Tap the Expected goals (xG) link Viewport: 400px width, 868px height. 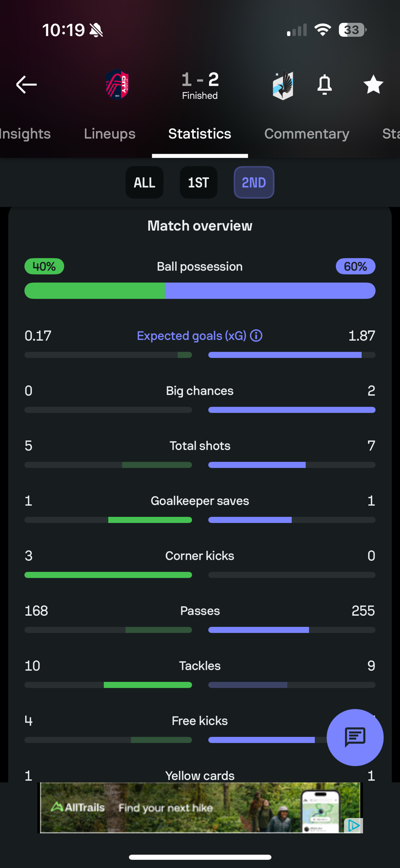(191, 335)
